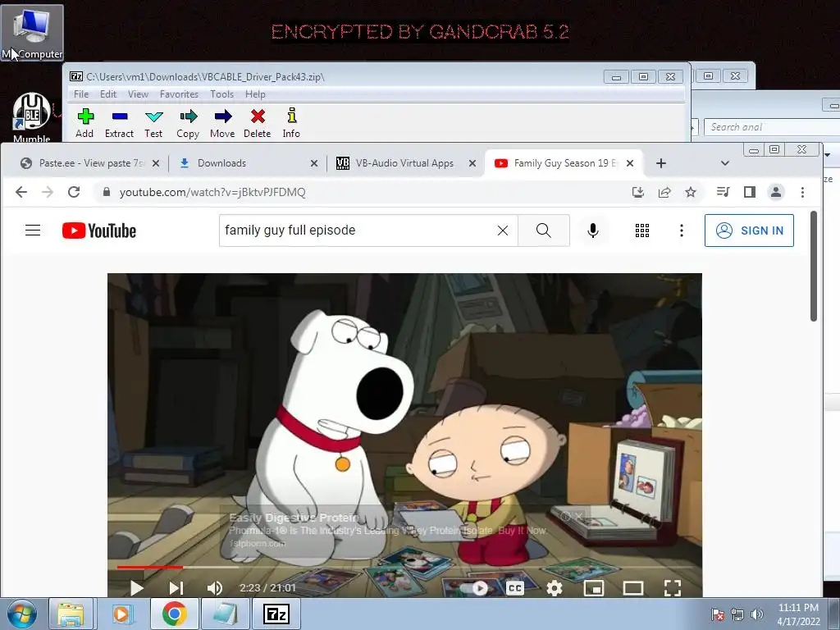The width and height of the screenshot is (840, 630).
Task: Switch to theater mode
Action: (633, 588)
